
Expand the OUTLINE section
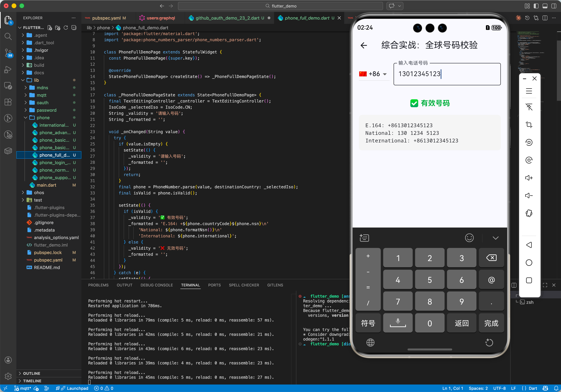point(32,373)
